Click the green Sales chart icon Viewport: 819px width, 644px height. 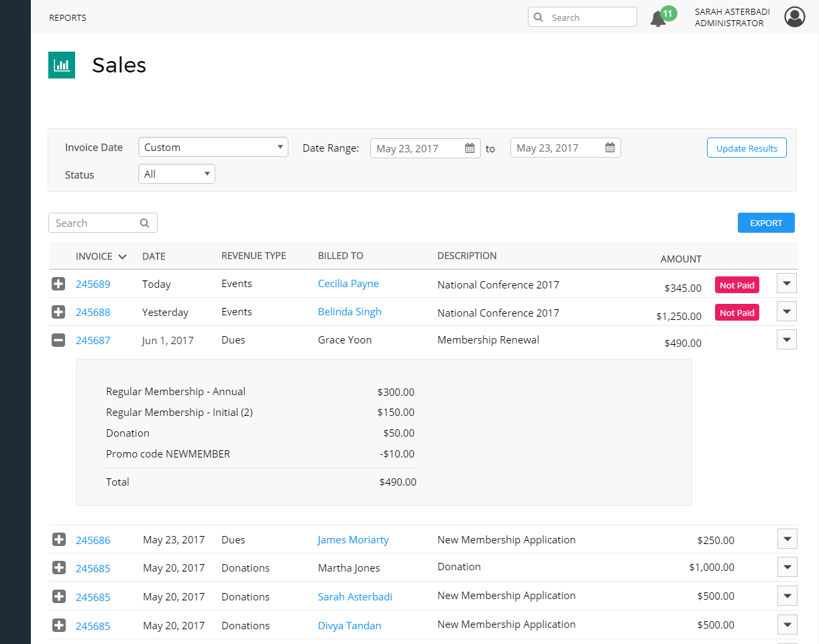click(62, 65)
